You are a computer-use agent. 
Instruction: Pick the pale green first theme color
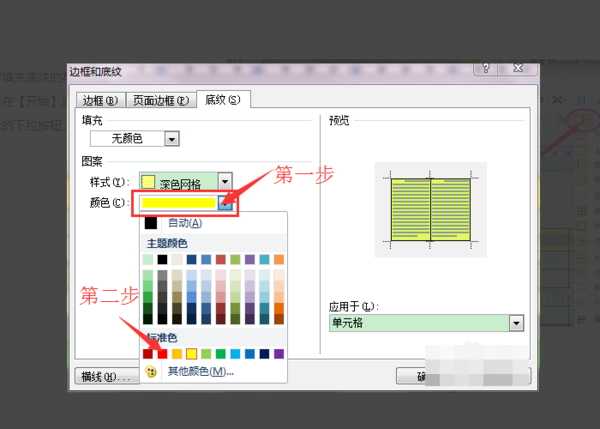148,259
